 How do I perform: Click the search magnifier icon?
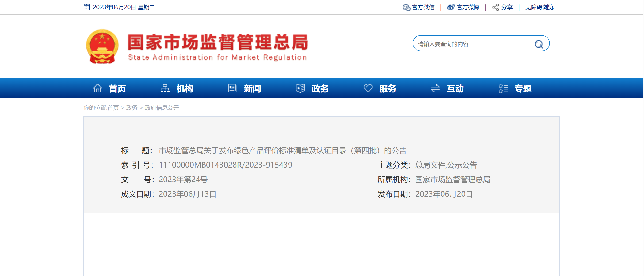539,44
